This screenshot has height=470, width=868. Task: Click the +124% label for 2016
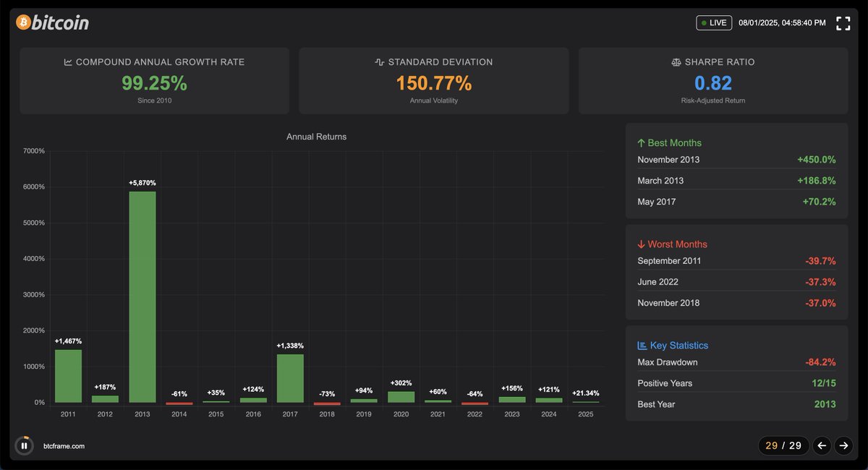253,389
